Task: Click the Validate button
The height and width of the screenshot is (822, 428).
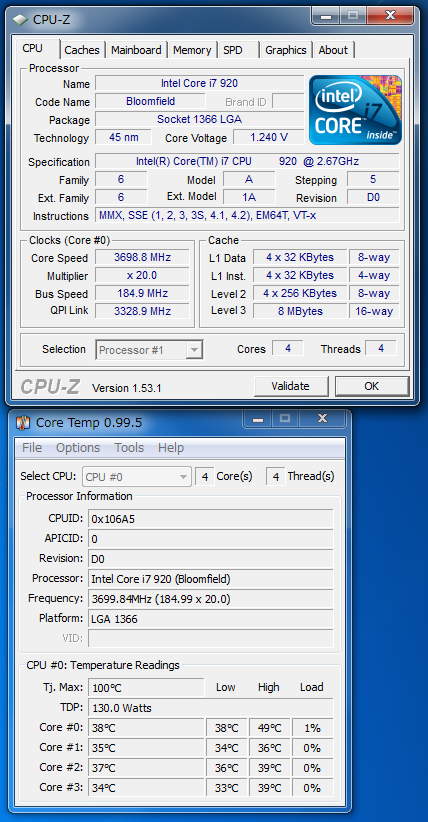Action: 291,386
